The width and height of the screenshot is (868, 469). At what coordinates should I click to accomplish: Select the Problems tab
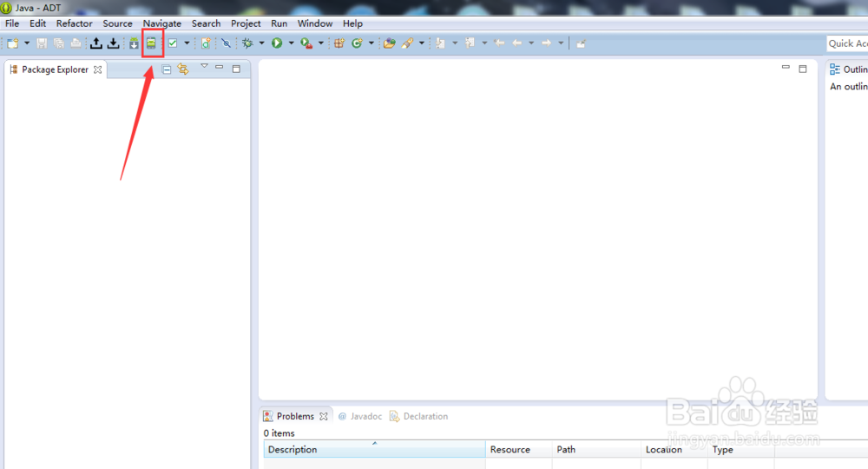[295, 416]
